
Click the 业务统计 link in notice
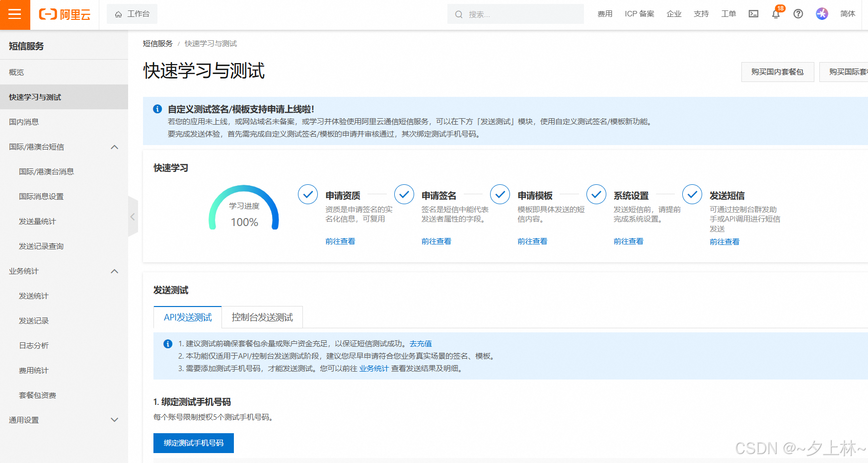click(374, 369)
